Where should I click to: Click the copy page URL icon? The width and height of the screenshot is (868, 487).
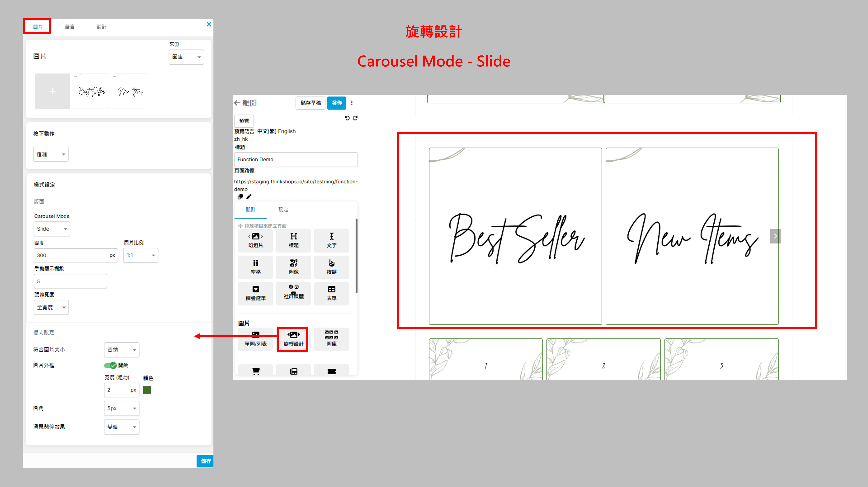tap(240, 197)
